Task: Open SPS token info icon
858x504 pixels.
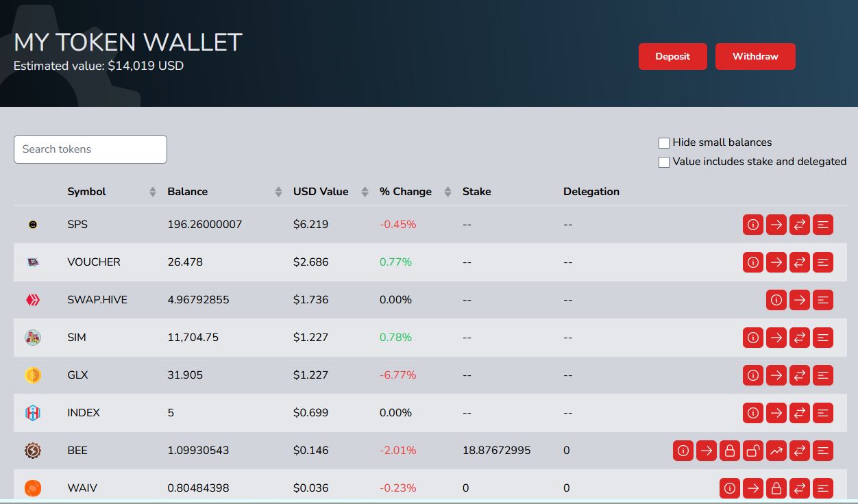Action: tap(753, 225)
